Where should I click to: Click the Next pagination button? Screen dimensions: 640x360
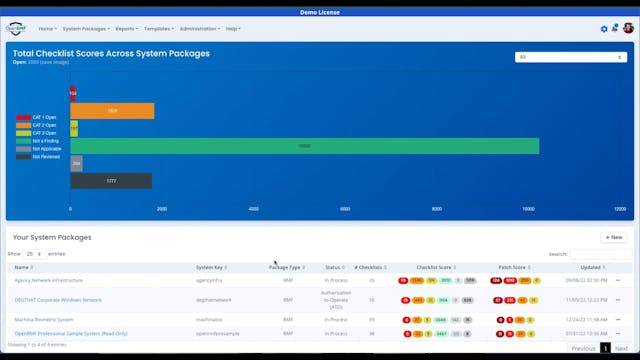622,349
